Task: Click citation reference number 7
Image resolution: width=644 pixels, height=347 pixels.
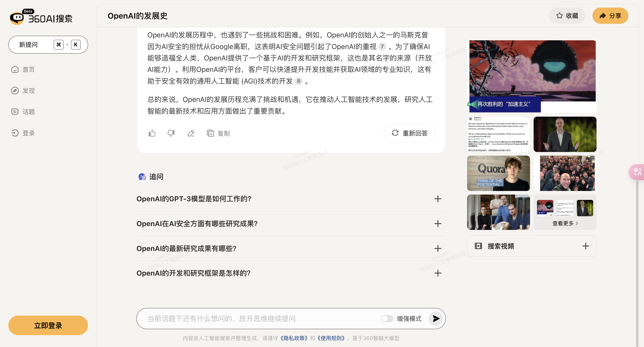Action: pyautogui.click(x=382, y=47)
